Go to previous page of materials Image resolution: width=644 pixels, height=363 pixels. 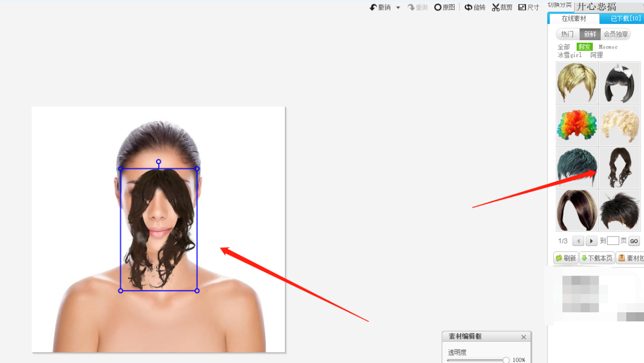(578, 241)
